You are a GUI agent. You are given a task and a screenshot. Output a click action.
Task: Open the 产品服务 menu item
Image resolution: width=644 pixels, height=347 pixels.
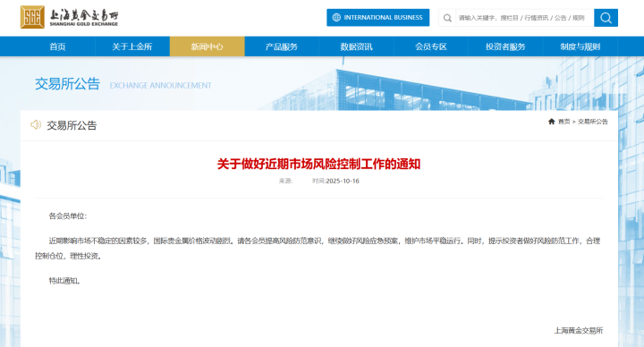(x=282, y=47)
